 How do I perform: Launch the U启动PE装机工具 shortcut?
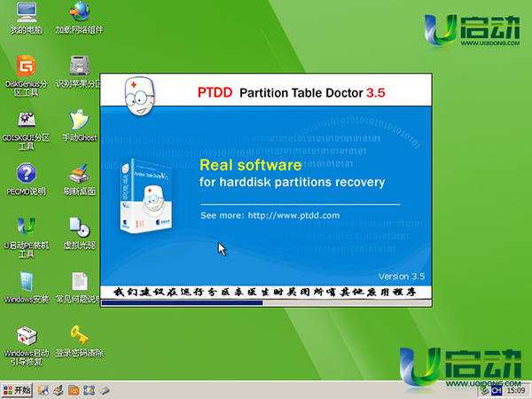[27, 238]
